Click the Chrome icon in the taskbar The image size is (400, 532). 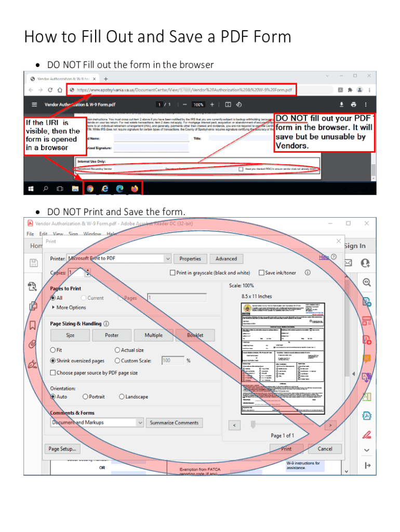coord(90,188)
